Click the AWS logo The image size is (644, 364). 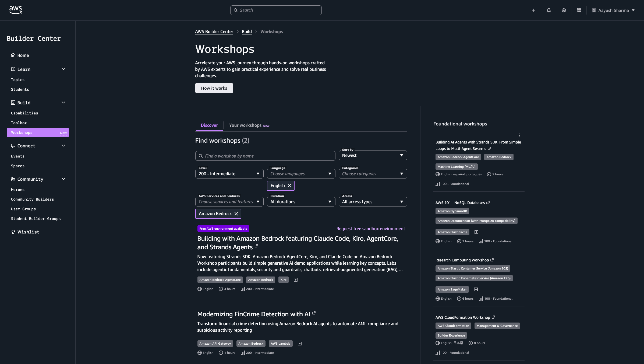(x=16, y=10)
